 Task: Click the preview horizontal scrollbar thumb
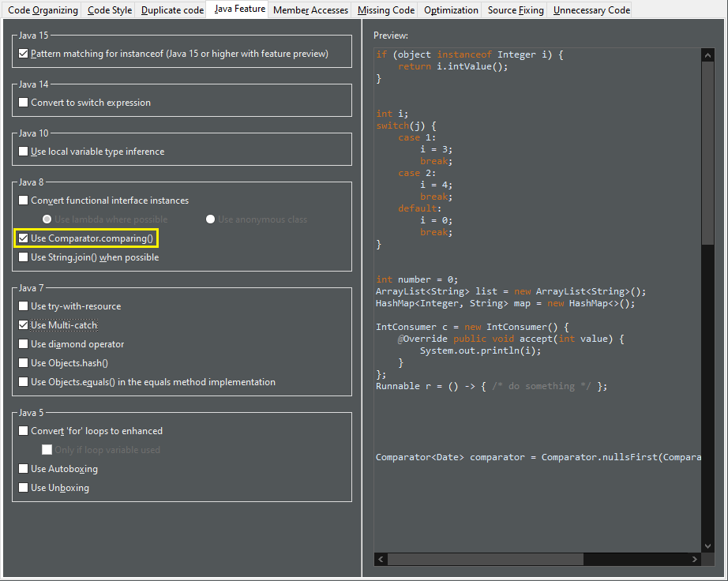pyautogui.click(x=485, y=559)
